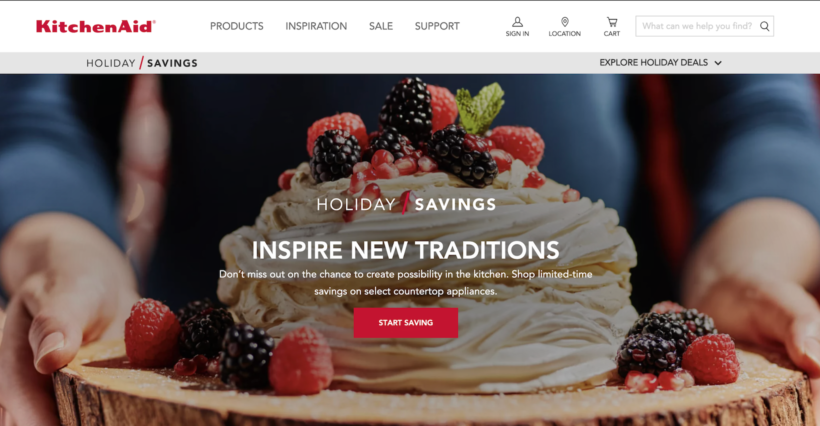The width and height of the screenshot is (820, 426).
Task: Open the shopping Cart icon
Action: (x=611, y=21)
